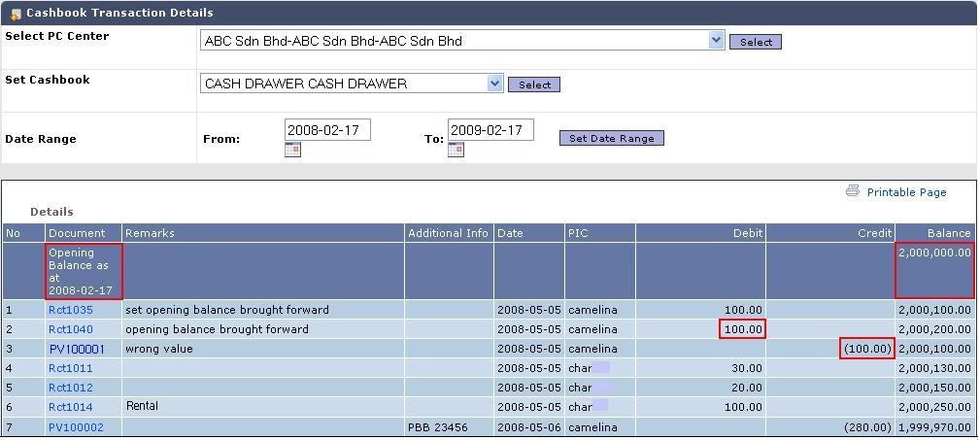This screenshot has height=440, width=980.
Task: Click Select button beside CASH DRAWER cashbook
Action: pos(534,85)
